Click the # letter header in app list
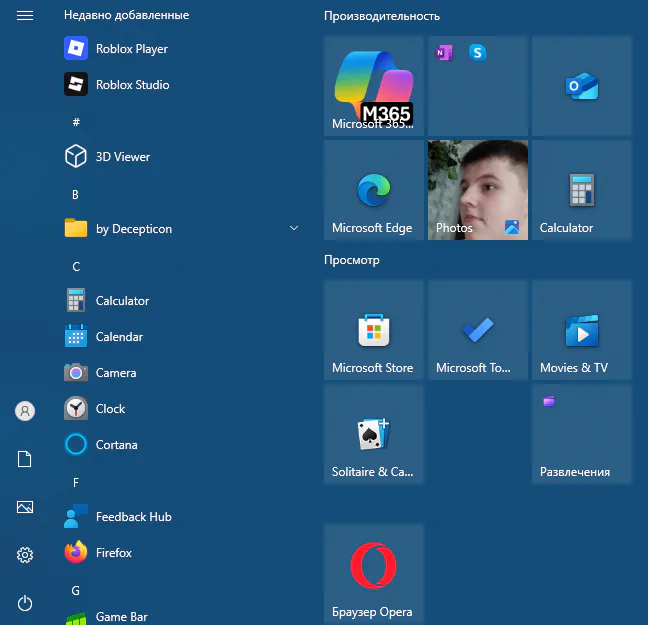Viewport: 648px width, 625px height. 76,122
